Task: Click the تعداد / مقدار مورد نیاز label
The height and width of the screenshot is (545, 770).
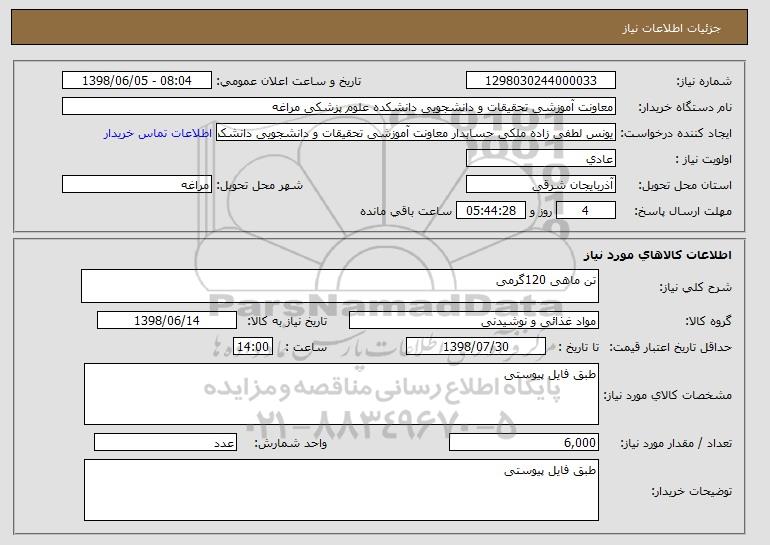Action: pos(676,443)
